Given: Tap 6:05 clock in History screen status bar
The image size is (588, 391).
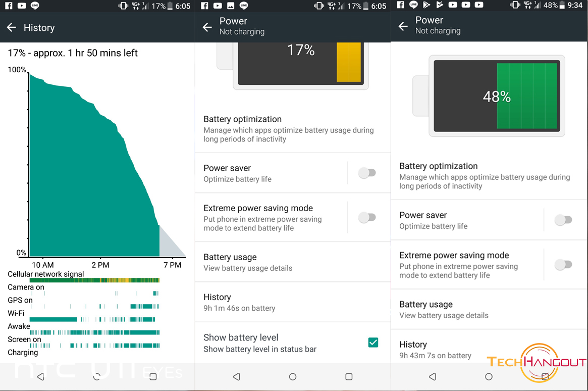Looking at the screenshot, I should [183, 6].
